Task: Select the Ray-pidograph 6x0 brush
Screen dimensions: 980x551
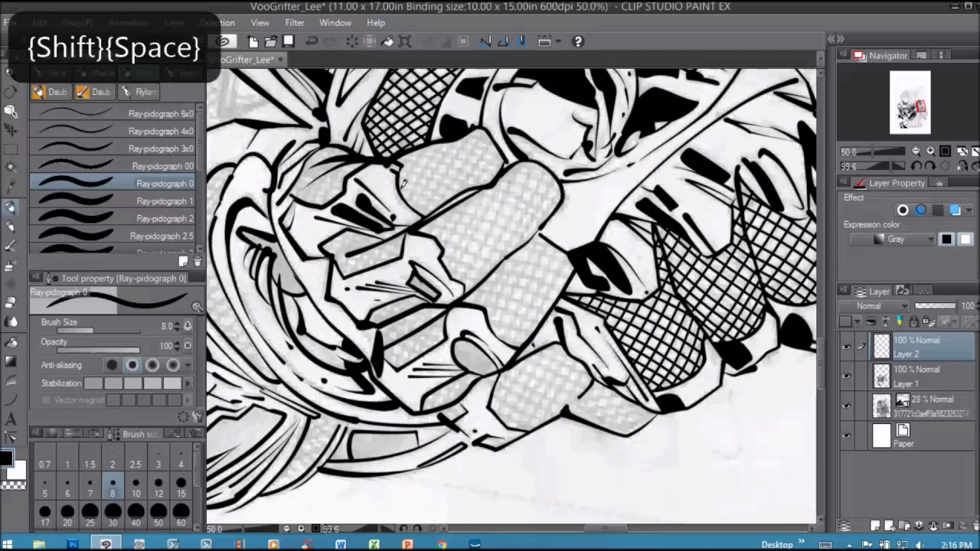Action: [x=113, y=113]
